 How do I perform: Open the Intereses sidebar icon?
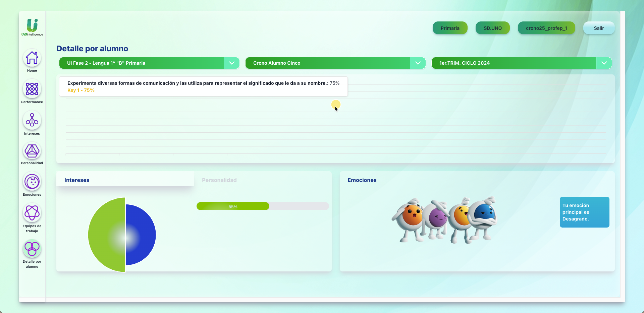[32, 120]
